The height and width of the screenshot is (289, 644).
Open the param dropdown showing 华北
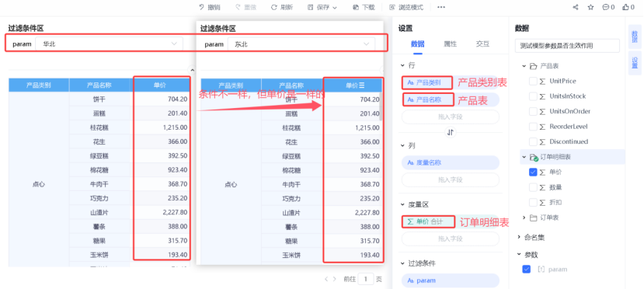[110, 44]
